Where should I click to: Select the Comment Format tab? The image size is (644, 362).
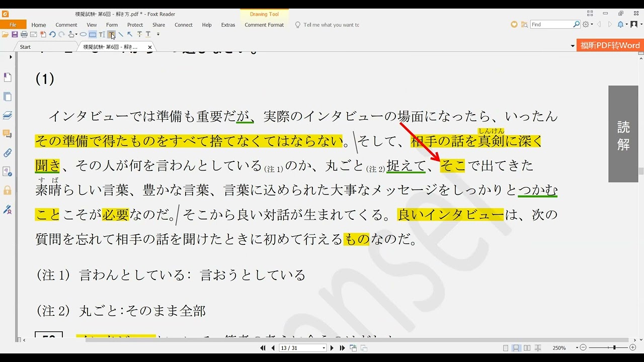click(264, 25)
